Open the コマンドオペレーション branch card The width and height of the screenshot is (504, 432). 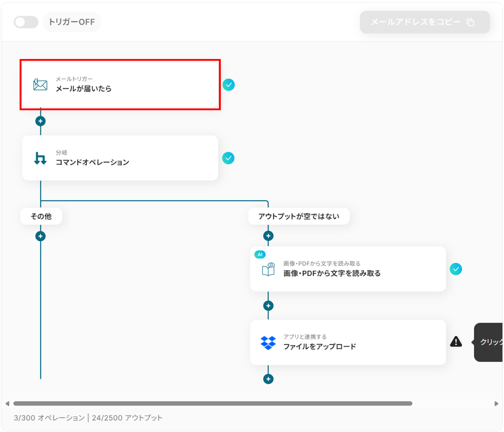(120, 158)
